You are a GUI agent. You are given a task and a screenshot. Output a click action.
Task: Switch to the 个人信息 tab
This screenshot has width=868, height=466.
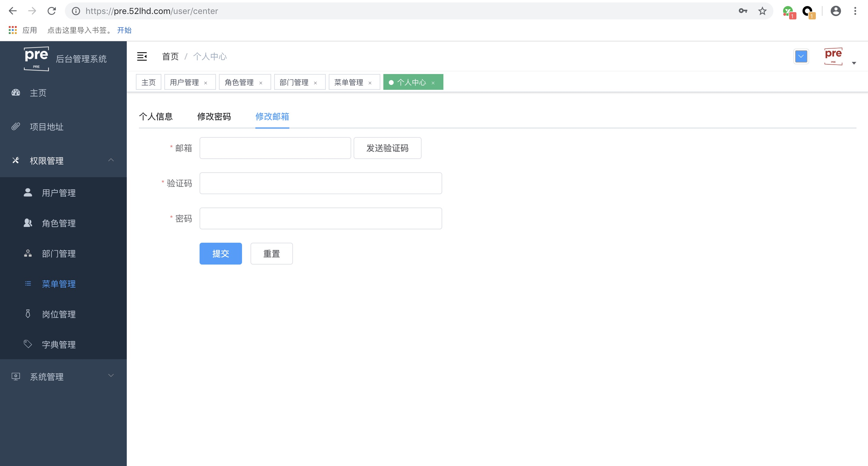[x=156, y=116]
